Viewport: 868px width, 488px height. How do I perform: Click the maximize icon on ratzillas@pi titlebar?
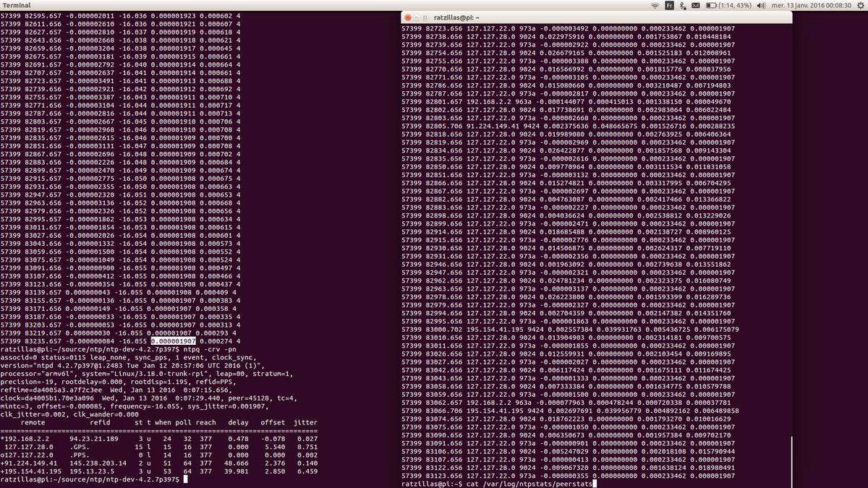point(425,16)
